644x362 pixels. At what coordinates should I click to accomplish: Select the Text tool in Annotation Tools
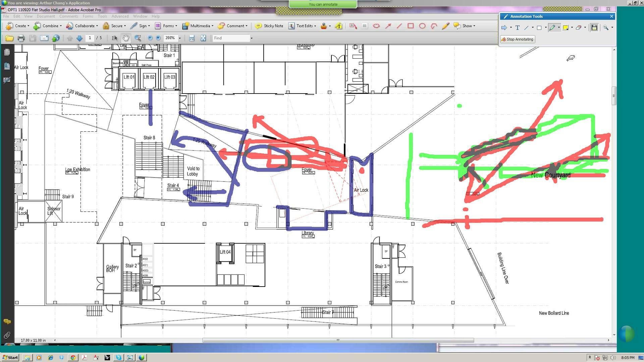[518, 27]
